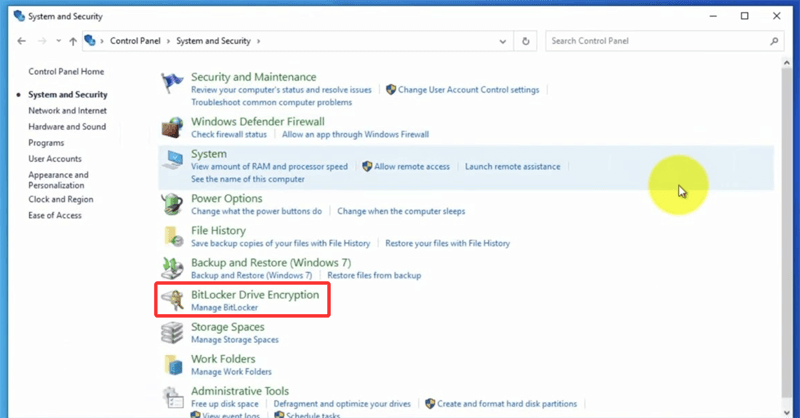Click Restore files from backup link
Screen dimensions: 800x418
(374, 276)
